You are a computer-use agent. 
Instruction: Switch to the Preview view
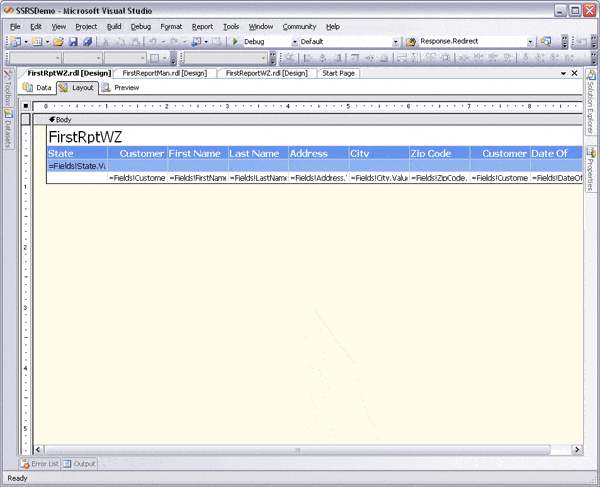[x=120, y=88]
